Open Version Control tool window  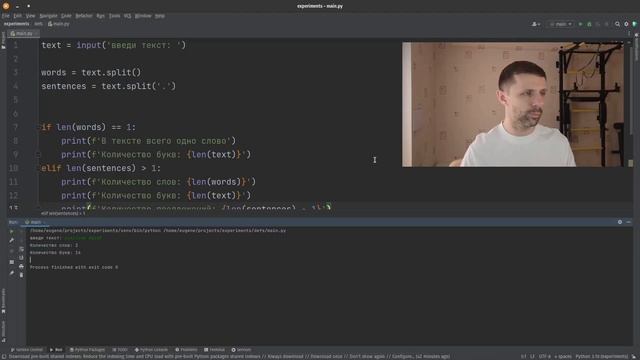coord(27,350)
